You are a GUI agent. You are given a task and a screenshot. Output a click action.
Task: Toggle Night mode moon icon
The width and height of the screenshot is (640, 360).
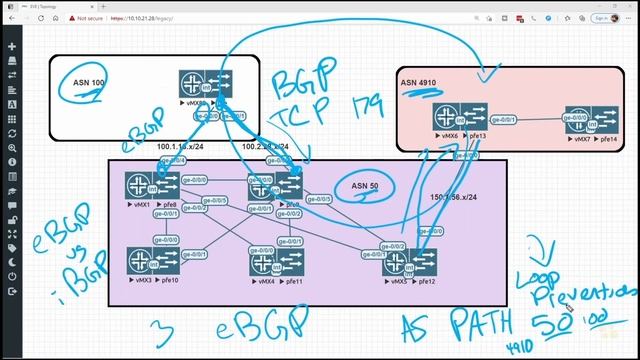[x=12, y=262]
